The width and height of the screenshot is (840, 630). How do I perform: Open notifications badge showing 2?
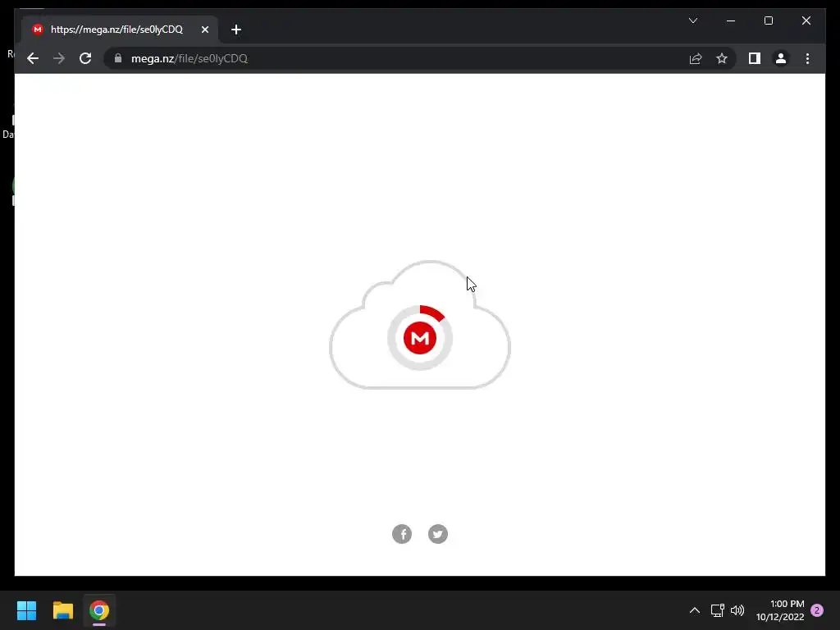click(817, 610)
